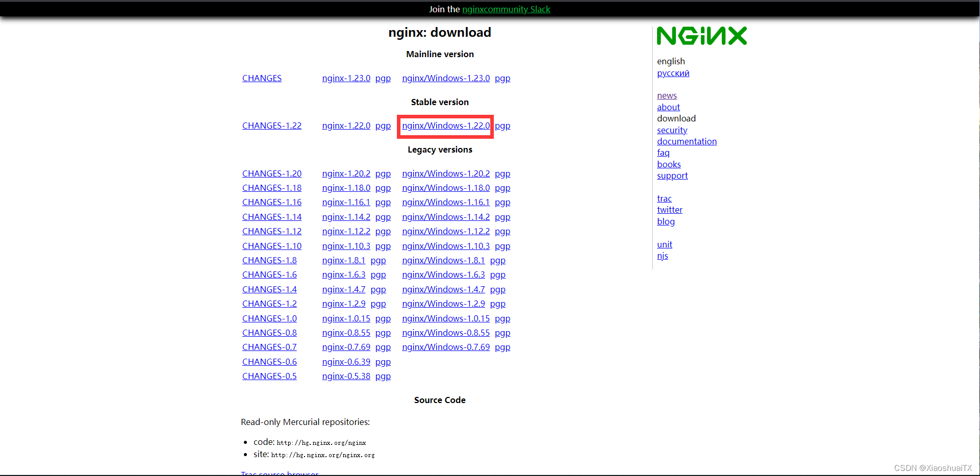Open CHANGES-0.7 link
The width and height of the screenshot is (980, 476).
tap(269, 347)
